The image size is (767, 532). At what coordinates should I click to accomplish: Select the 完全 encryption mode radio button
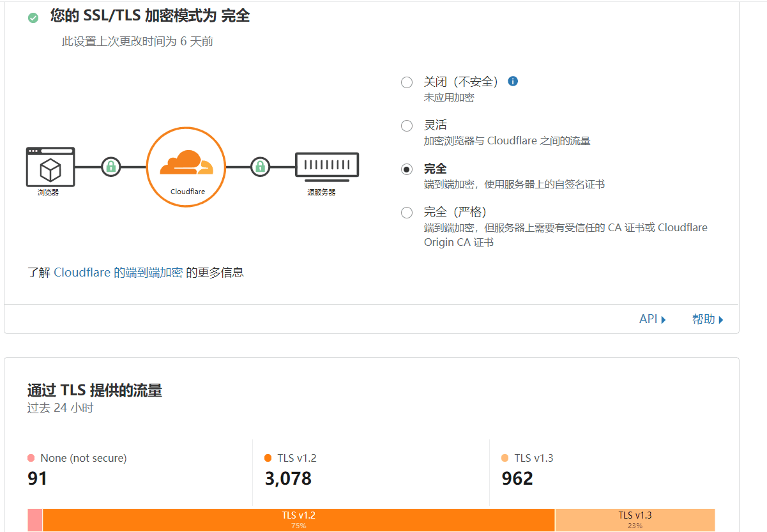tap(407, 169)
